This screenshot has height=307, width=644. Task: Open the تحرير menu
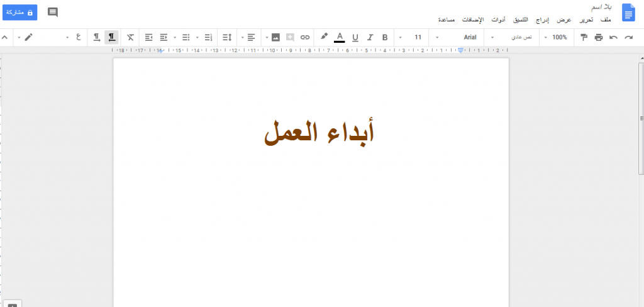(586, 20)
